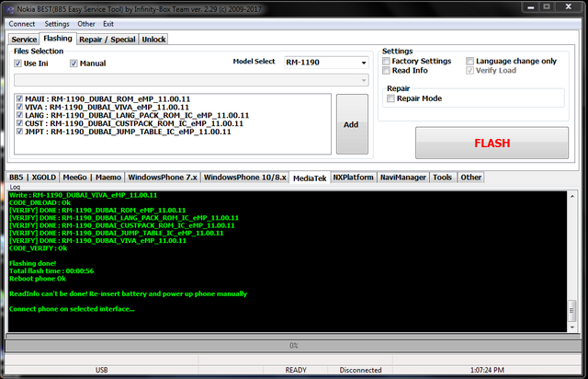588x379 pixels.
Task: Click 'Total flash time : 00:00:56' log line
Action: 51,270
